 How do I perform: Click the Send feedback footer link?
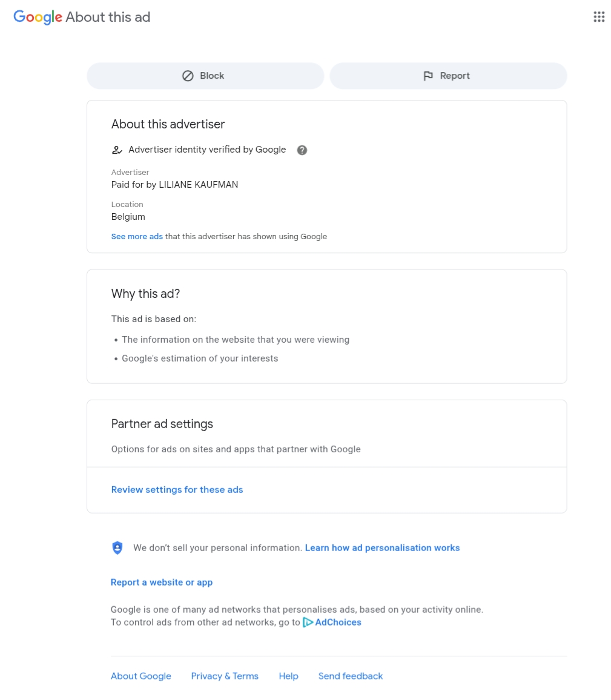coord(351,676)
